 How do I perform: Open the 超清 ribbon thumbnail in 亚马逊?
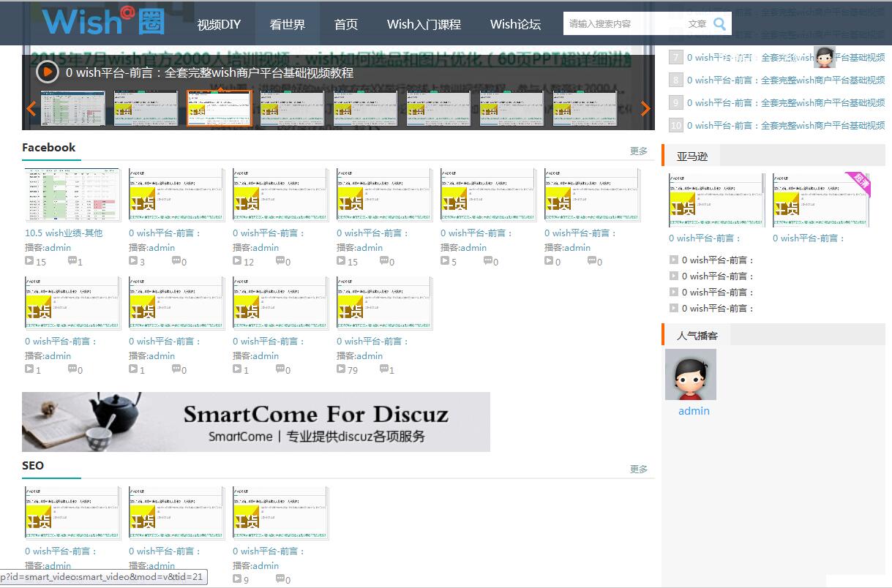821,200
